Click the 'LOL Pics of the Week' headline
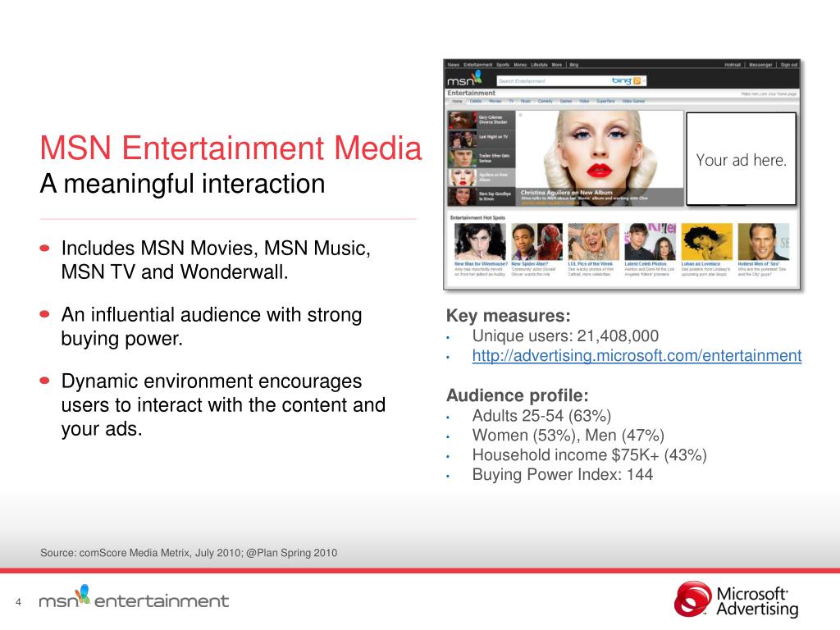840x630 pixels. 591,264
